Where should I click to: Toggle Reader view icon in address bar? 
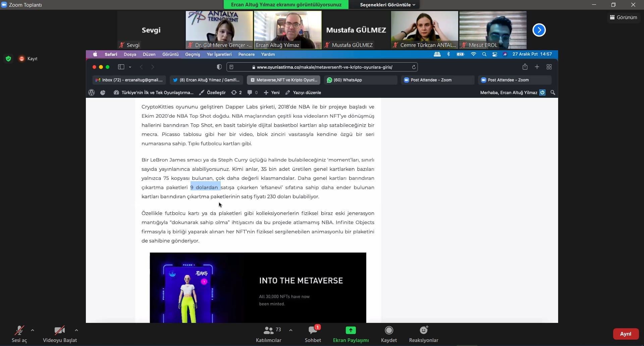click(x=231, y=67)
